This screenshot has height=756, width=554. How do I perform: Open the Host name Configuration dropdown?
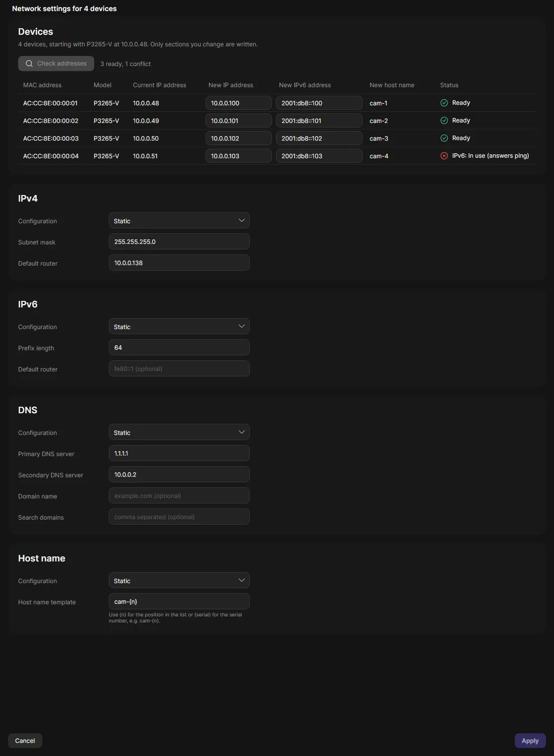click(179, 580)
